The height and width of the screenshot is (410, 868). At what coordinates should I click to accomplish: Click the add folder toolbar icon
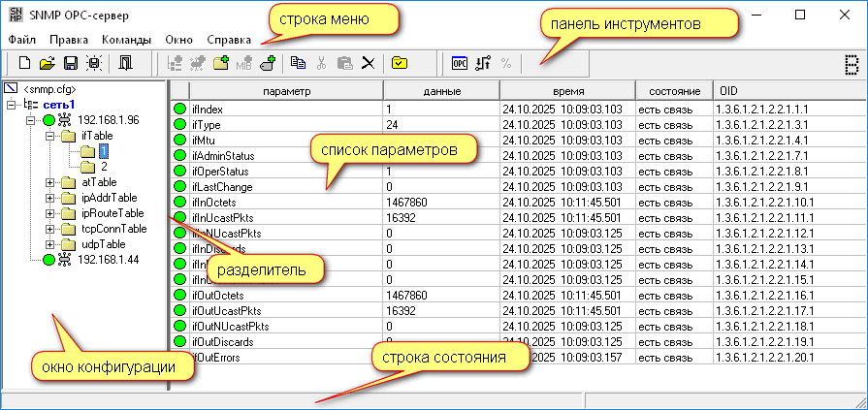(220, 64)
